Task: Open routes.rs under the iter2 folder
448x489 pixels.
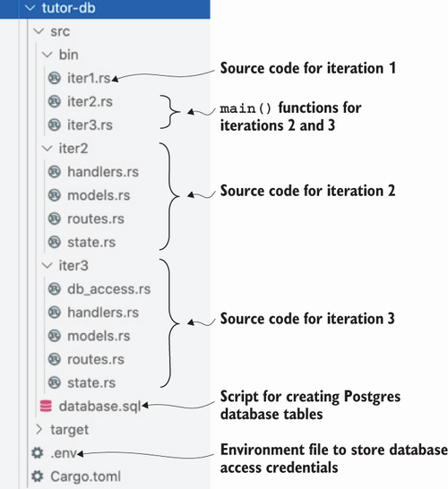Action: point(96,219)
